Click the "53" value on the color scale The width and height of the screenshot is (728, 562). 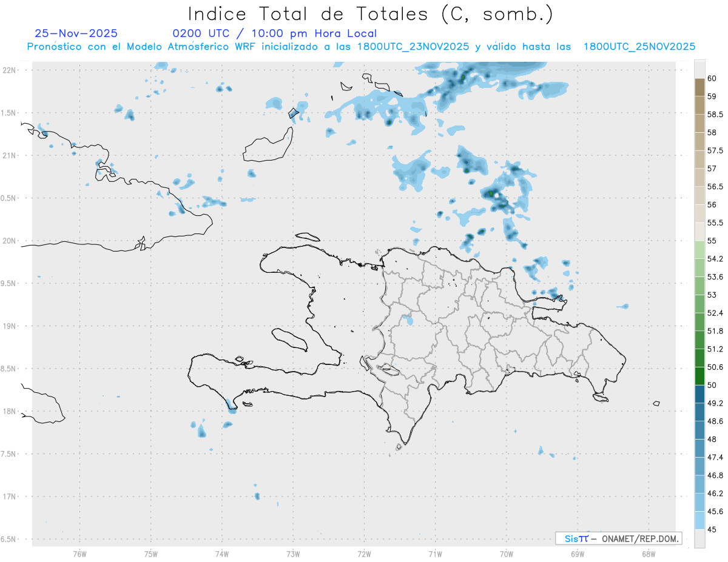[712, 295]
